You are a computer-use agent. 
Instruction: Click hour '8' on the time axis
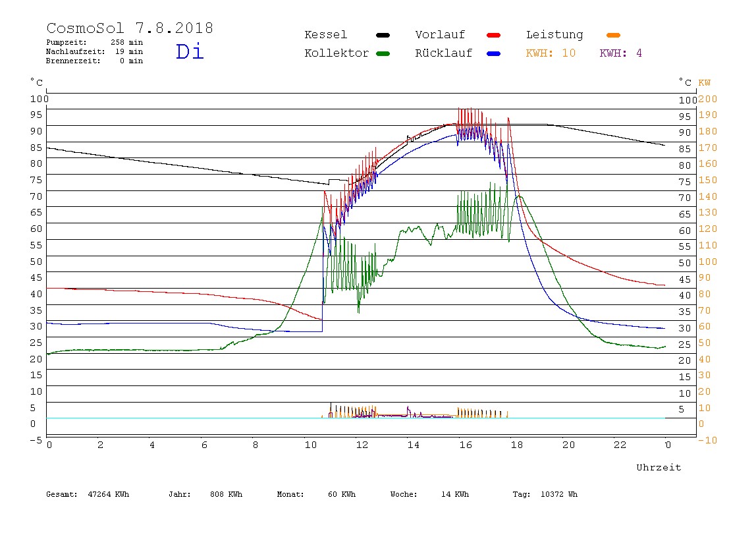256,445
